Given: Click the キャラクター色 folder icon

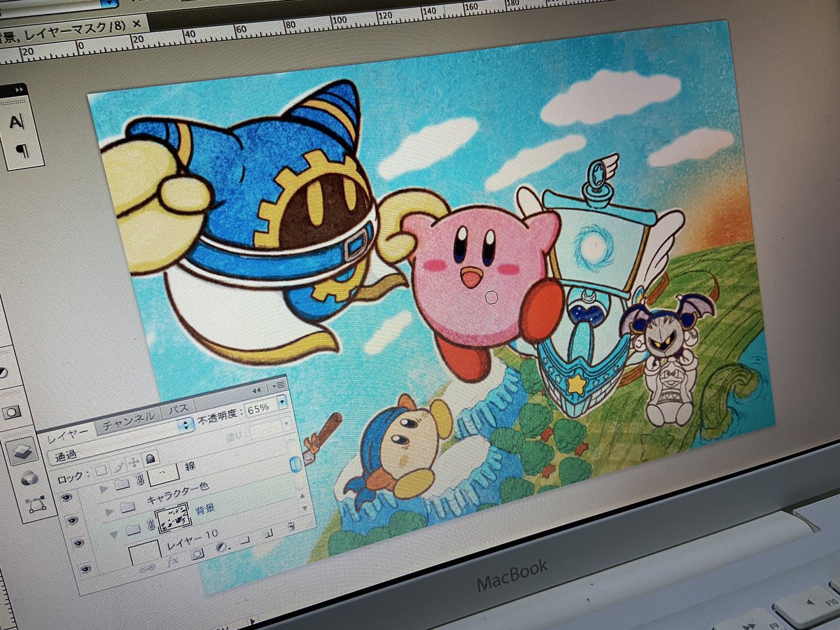Looking at the screenshot, I should pyautogui.click(x=127, y=507).
